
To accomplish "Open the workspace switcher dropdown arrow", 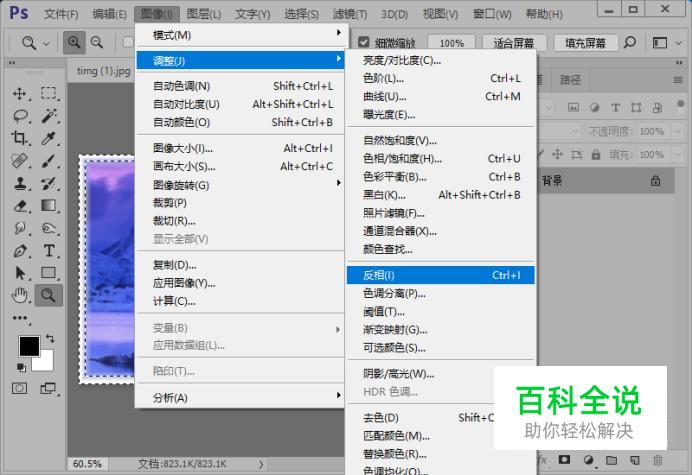I will 679,43.
